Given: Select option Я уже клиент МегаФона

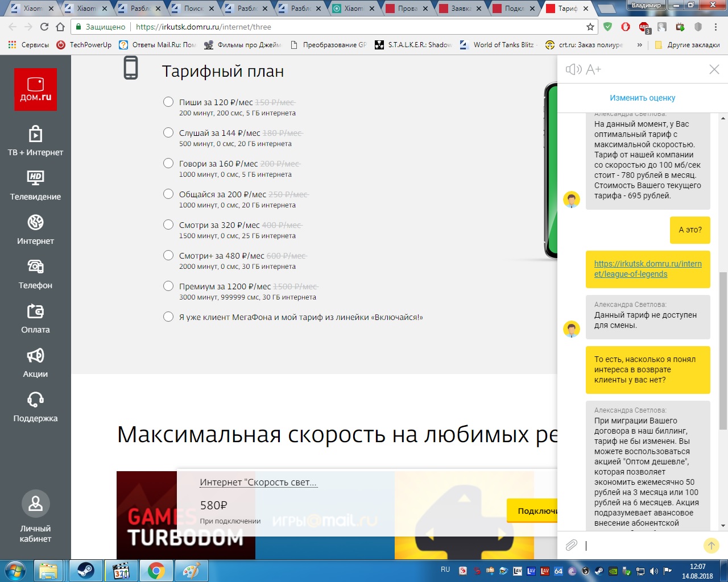Looking at the screenshot, I should coord(168,317).
